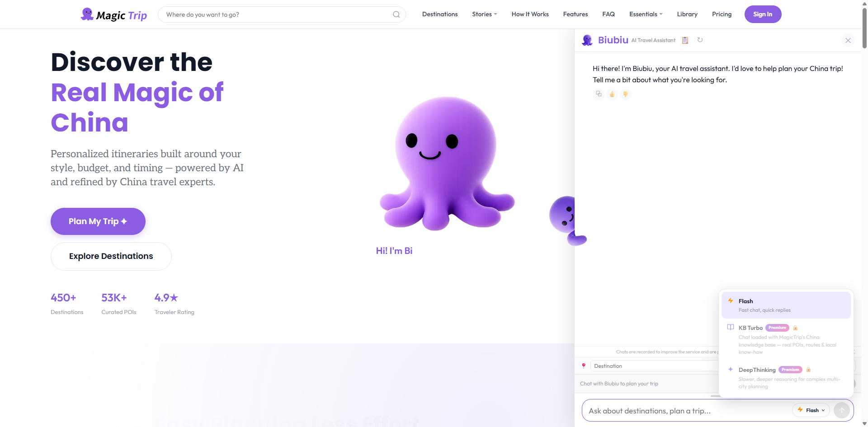Viewport: 868px width, 427px height.
Task: Click the large purple octopus mascot
Action: 447,164
